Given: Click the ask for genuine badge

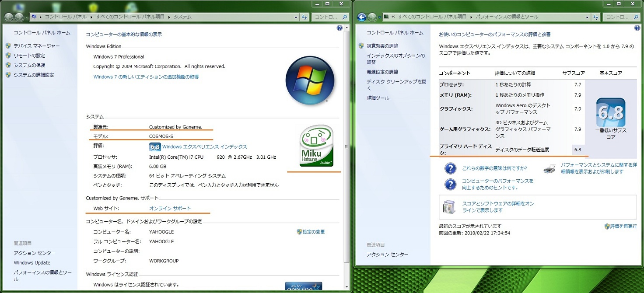Looking at the screenshot, I should pyautogui.click(x=303, y=286).
